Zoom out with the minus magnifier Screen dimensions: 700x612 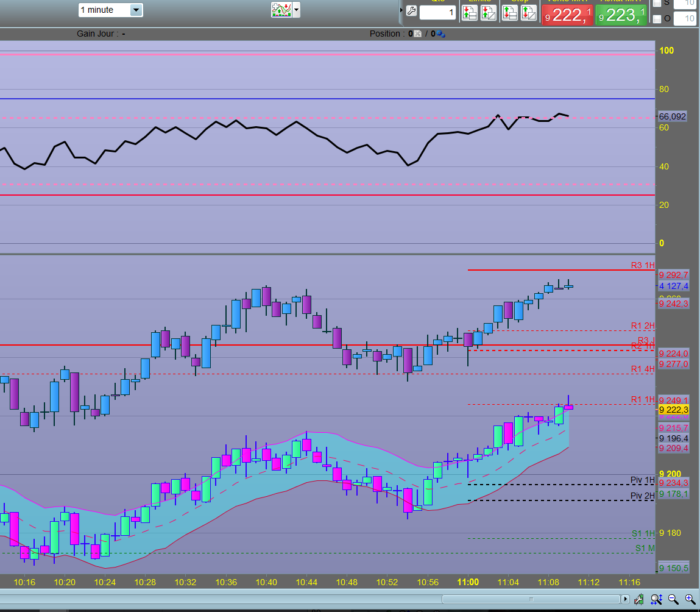[673, 599]
